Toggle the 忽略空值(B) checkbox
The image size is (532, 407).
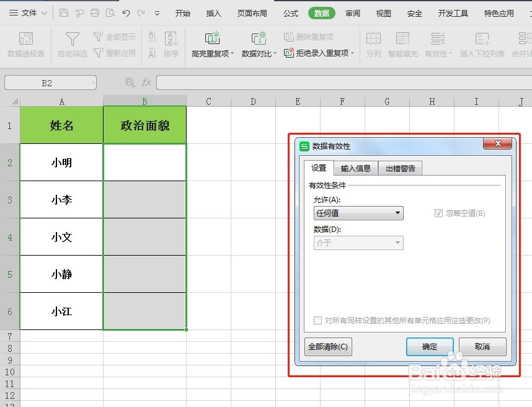pyautogui.click(x=440, y=213)
